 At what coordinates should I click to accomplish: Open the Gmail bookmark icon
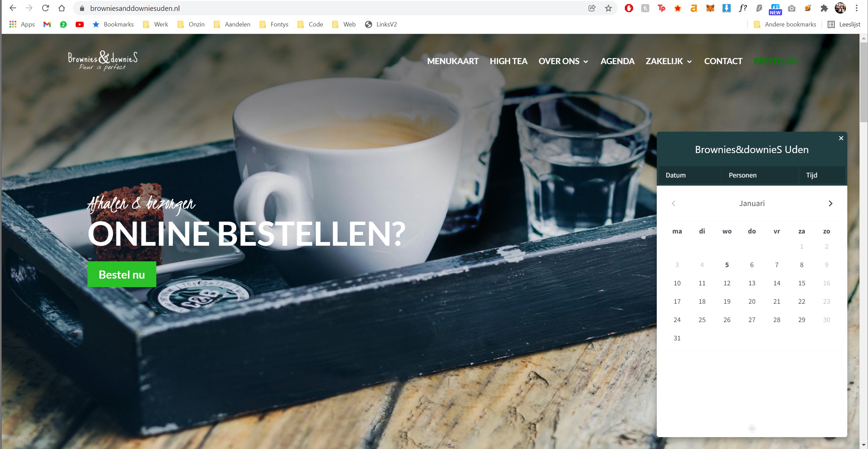click(x=47, y=24)
